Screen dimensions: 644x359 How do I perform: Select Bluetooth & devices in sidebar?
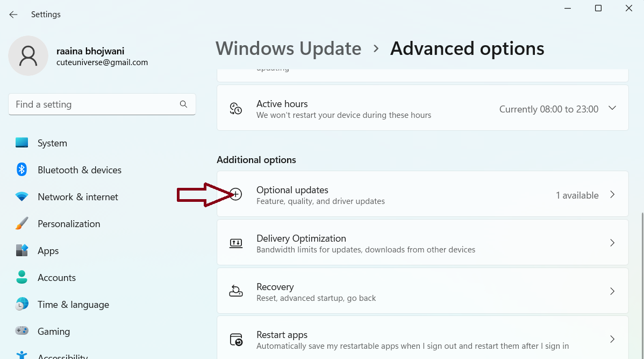coord(80,170)
